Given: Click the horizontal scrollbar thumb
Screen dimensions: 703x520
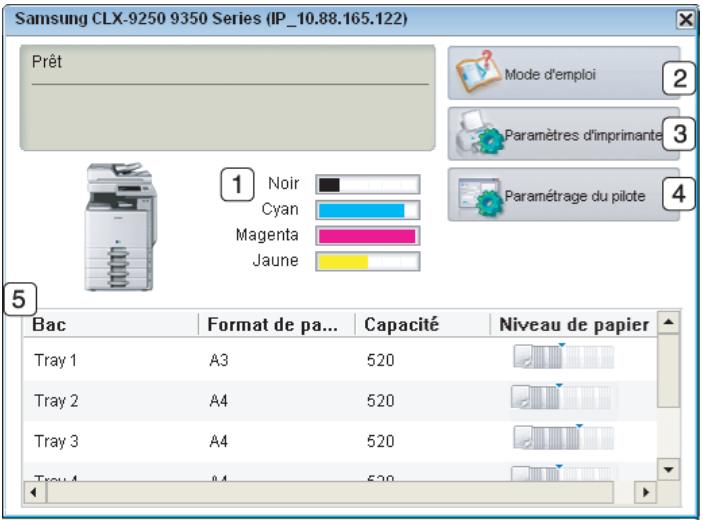Looking at the screenshot, I should tap(330, 492).
